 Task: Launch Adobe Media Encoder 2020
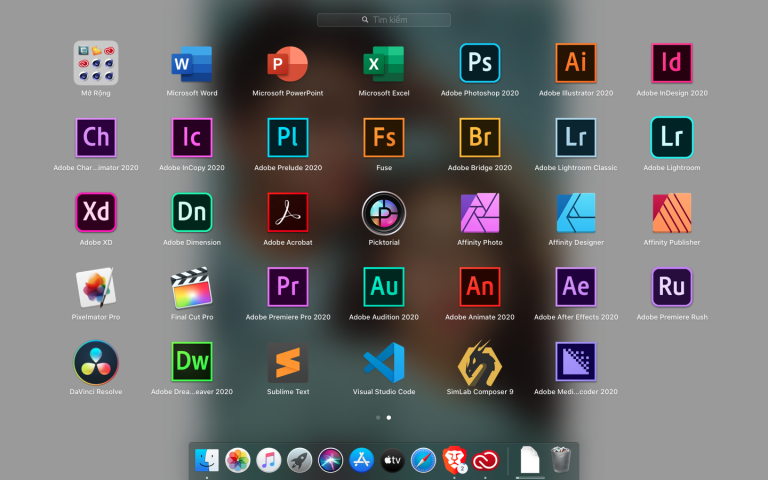pos(576,362)
